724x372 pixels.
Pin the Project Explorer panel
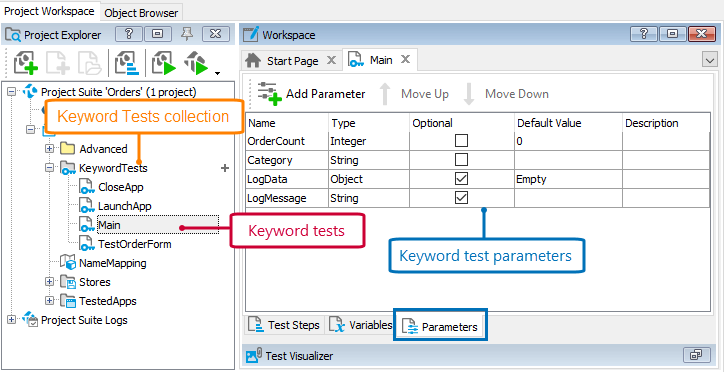[187, 33]
